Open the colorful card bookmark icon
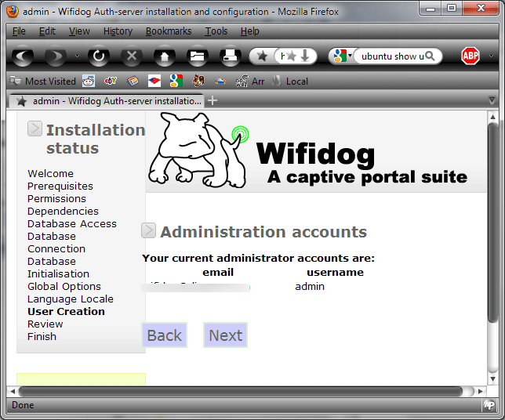The width and height of the screenshot is (505, 420). click(133, 81)
